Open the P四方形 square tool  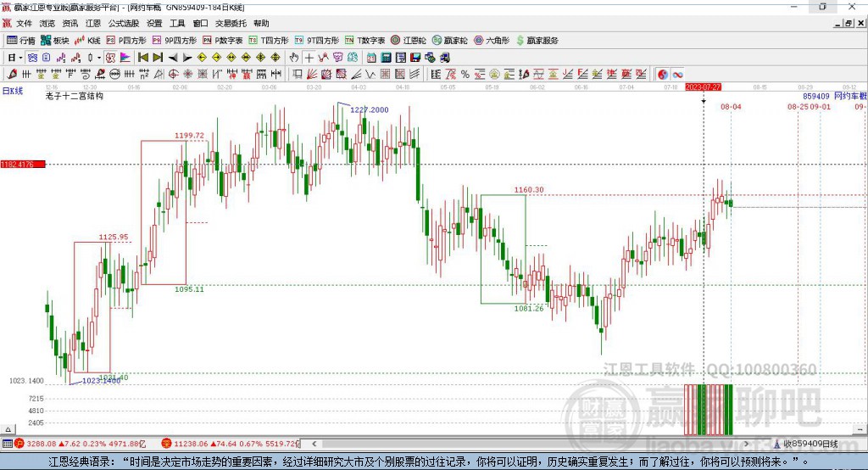(126, 41)
